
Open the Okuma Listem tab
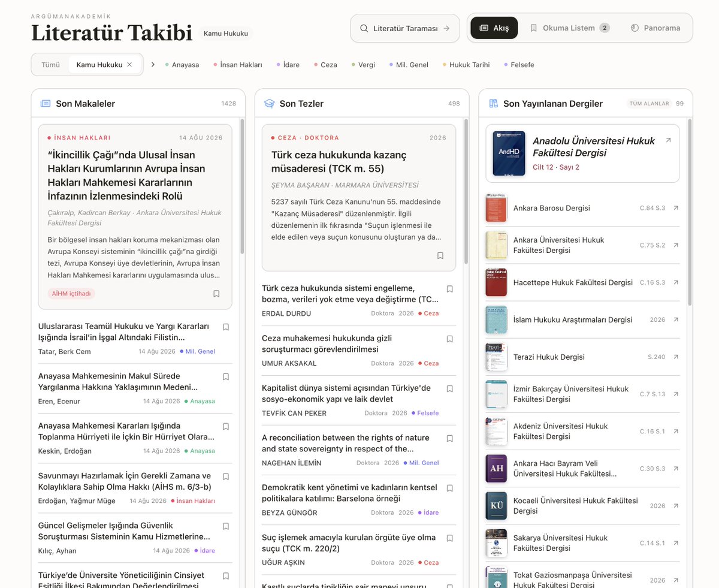coord(570,28)
